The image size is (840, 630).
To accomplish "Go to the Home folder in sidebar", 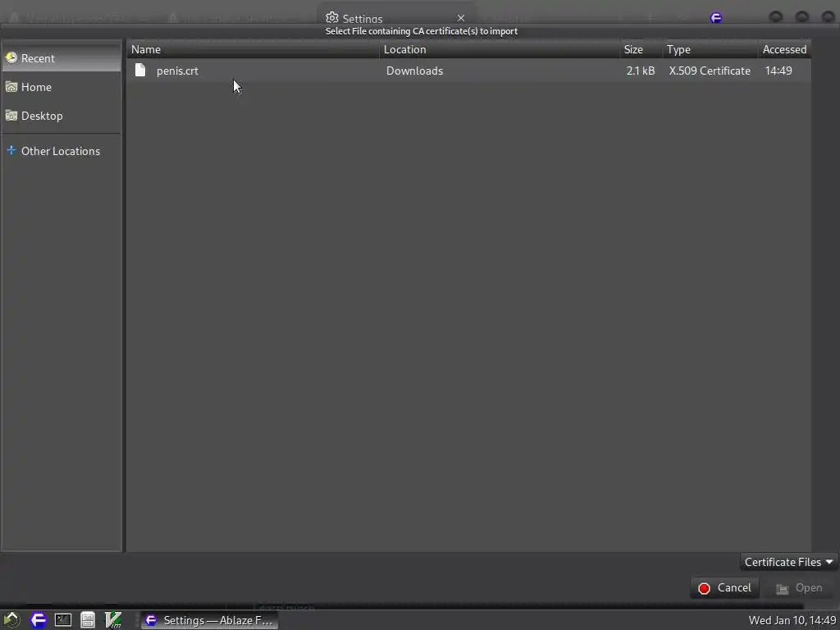I will pyautogui.click(x=61, y=87).
